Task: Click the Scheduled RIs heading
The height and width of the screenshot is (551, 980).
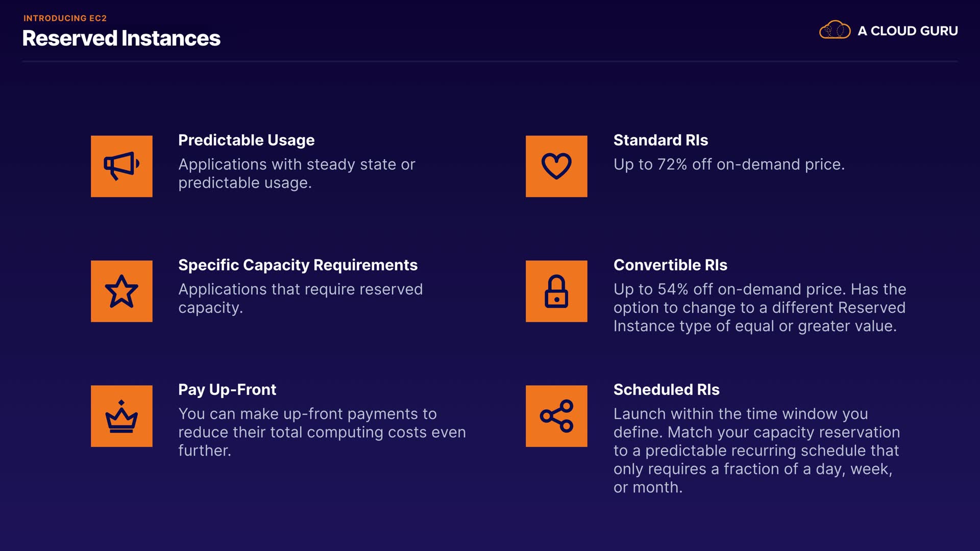Action: 666,389
